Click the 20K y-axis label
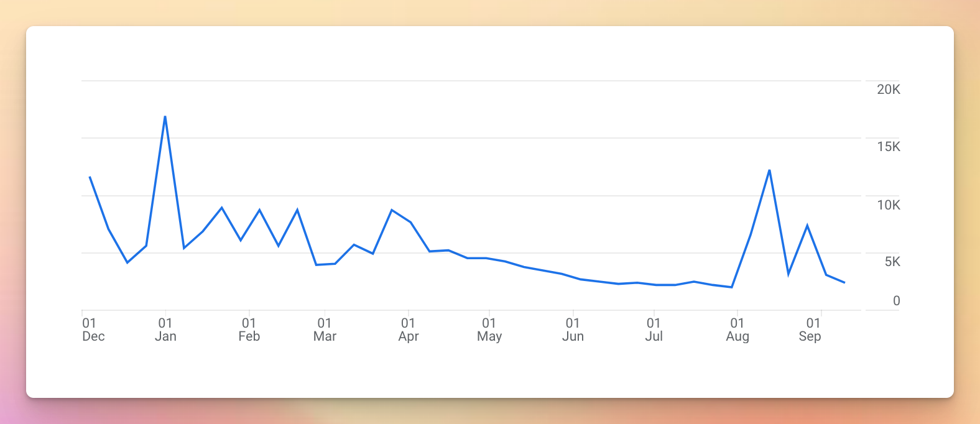Viewport: 980px width, 424px height. 889,90
